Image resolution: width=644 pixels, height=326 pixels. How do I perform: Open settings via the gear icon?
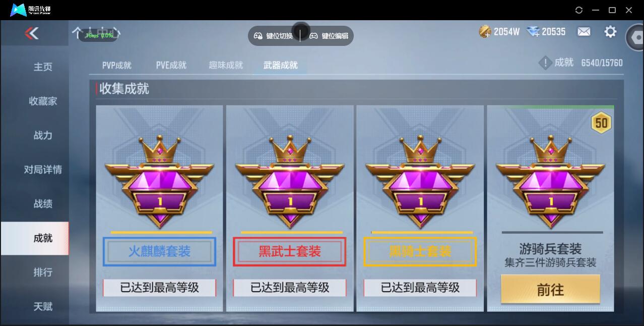point(610,32)
